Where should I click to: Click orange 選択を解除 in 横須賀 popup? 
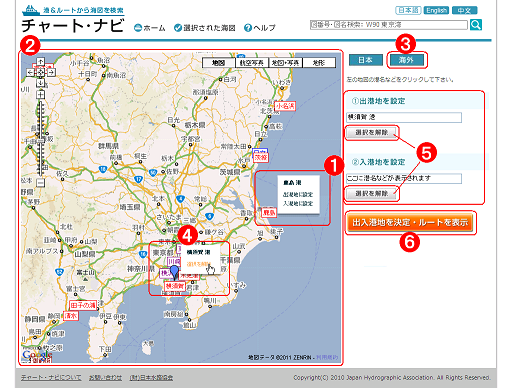[x=199, y=264]
